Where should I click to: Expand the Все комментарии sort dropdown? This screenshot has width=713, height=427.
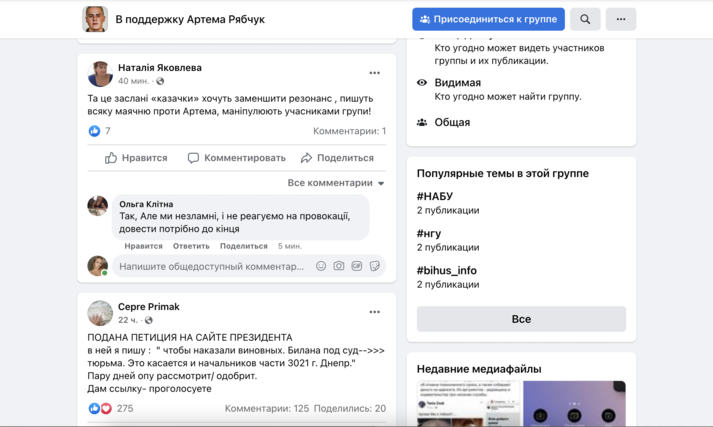[336, 183]
